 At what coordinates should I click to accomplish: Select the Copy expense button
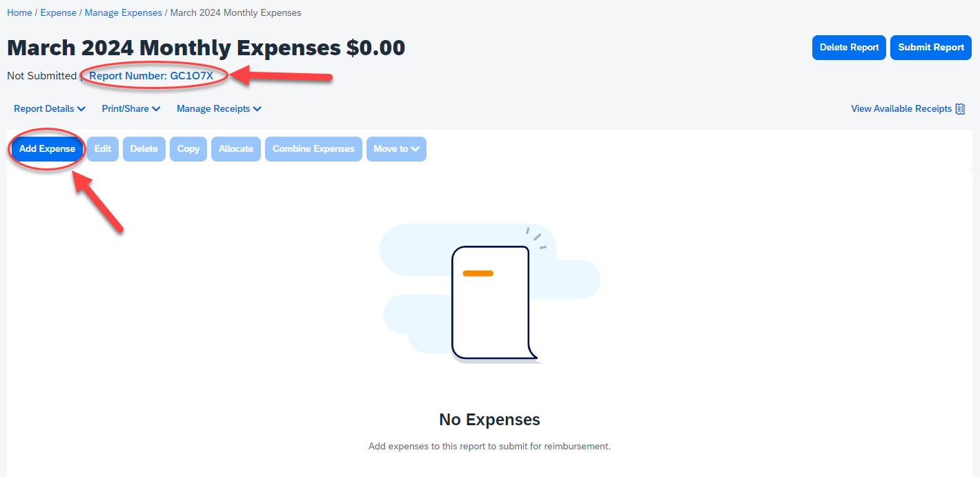[188, 149]
